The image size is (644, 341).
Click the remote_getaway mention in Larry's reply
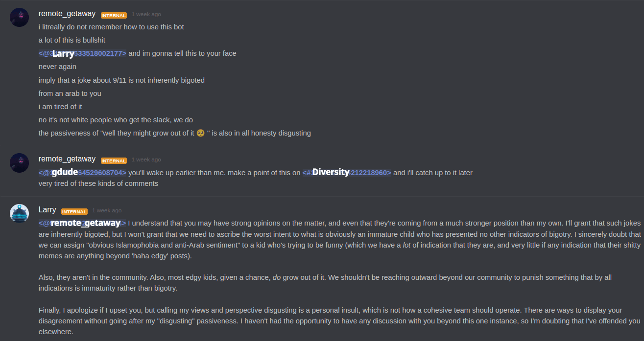[82, 223]
